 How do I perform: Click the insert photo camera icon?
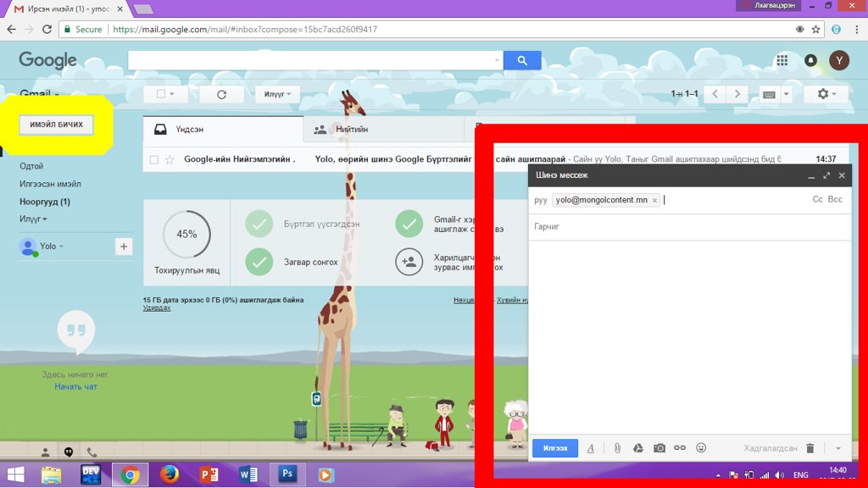[x=659, y=447]
